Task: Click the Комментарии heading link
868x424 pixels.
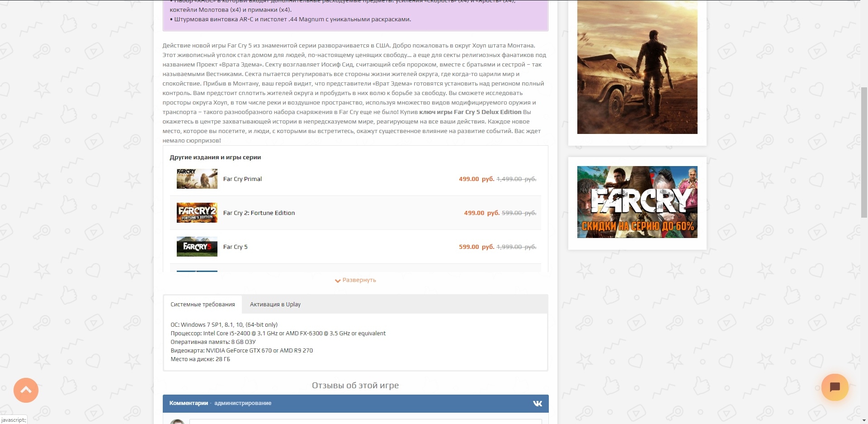Action: point(189,403)
